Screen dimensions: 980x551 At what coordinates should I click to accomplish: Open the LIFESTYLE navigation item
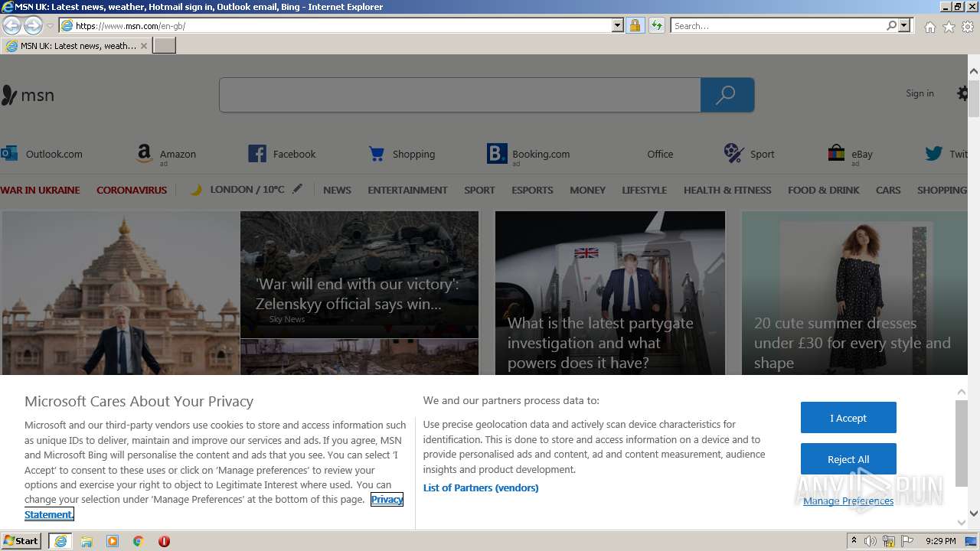point(644,190)
